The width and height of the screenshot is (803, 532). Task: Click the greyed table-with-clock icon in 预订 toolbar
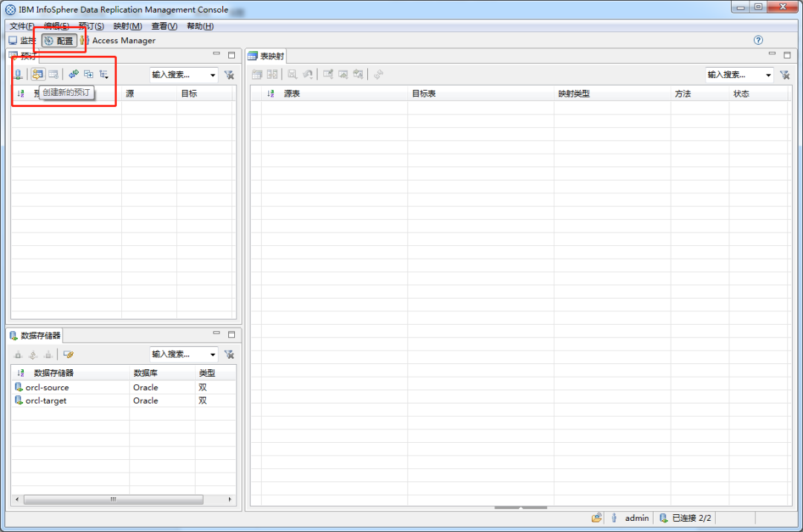[x=54, y=74]
